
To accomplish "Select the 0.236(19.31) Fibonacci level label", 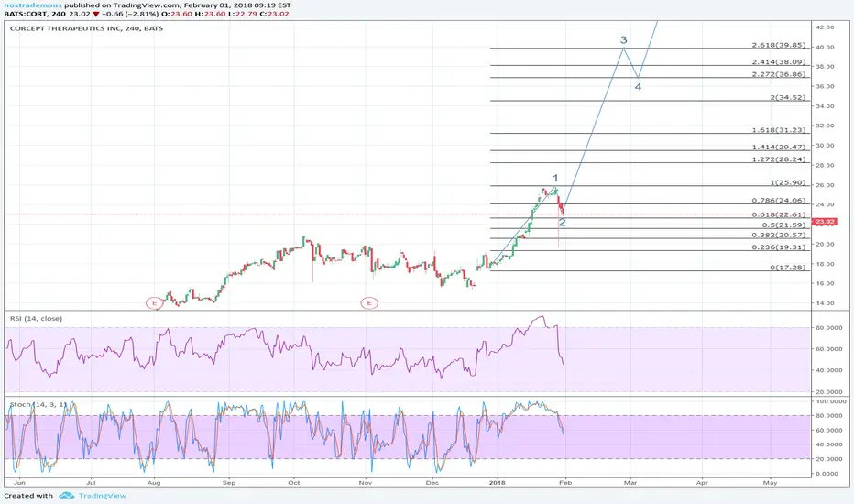I will point(778,247).
